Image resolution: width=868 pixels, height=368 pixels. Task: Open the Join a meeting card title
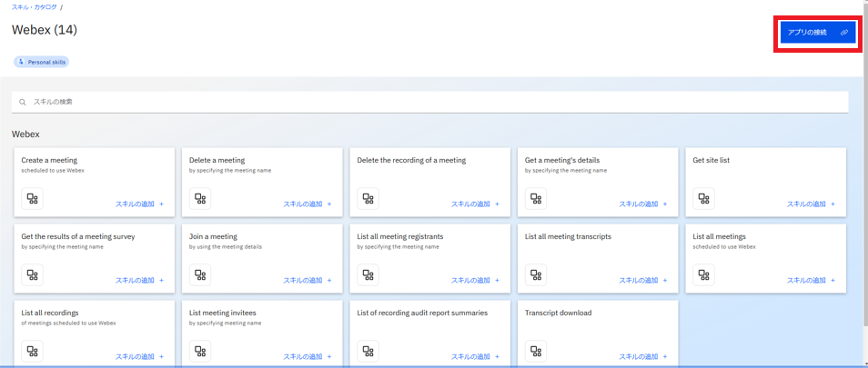pyautogui.click(x=213, y=236)
